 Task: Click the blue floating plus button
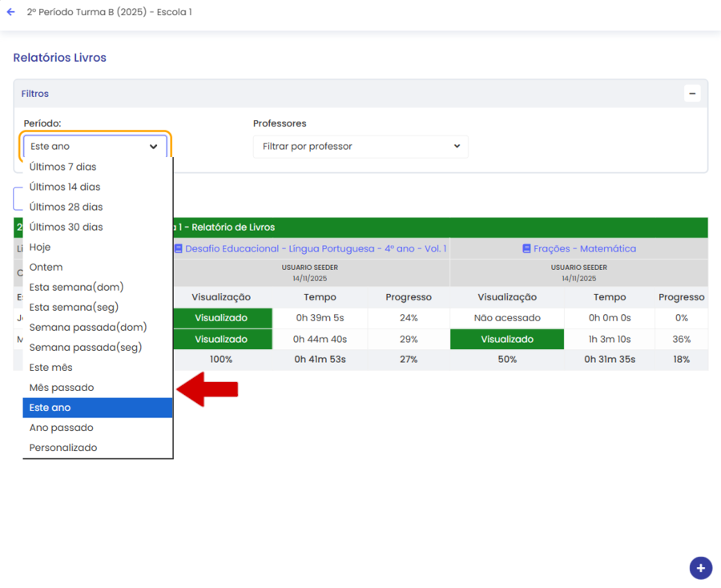pos(700,568)
